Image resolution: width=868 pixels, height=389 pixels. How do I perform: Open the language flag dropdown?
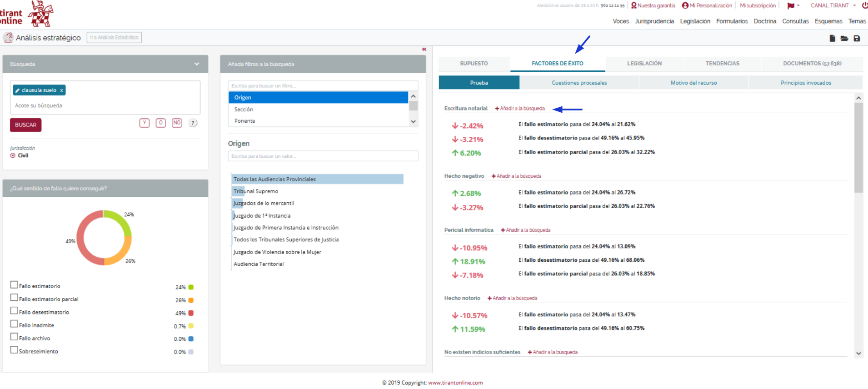(793, 6)
